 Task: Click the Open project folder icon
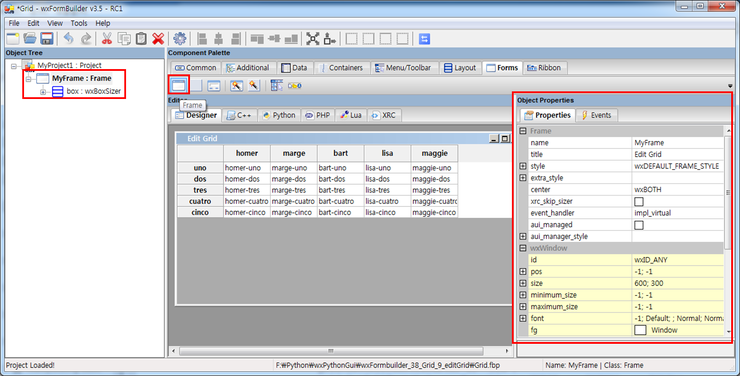point(30,39)
